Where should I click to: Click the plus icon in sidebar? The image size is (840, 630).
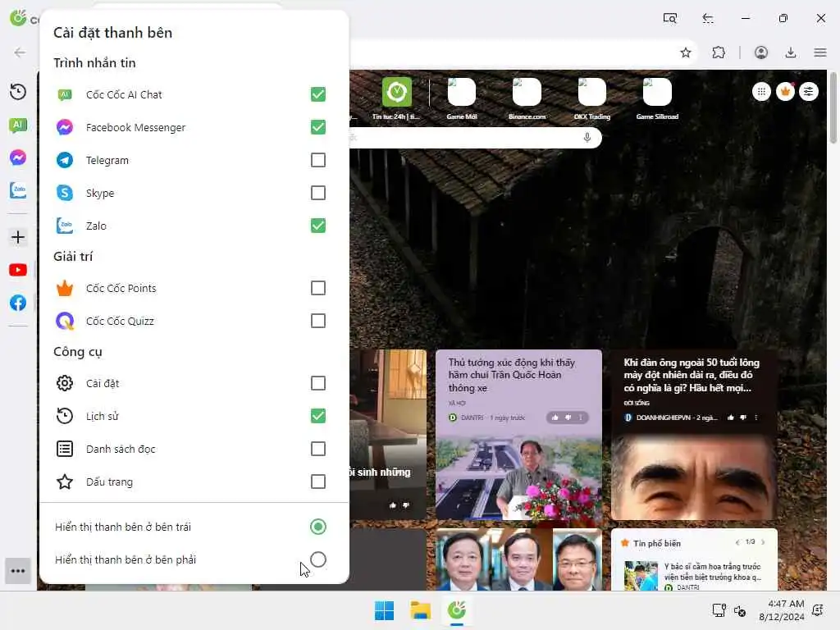[x=18, y=237]
